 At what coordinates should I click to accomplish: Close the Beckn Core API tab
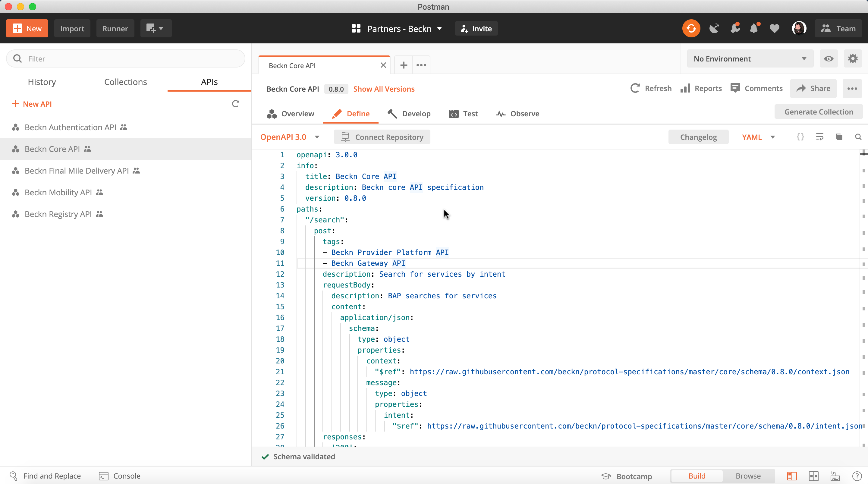383,65
